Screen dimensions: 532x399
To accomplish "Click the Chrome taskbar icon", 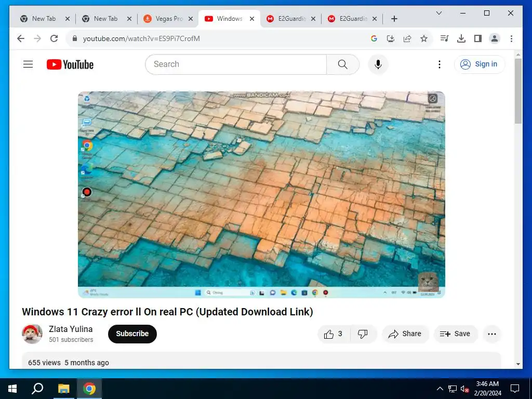I will click(x=89, y=389).
